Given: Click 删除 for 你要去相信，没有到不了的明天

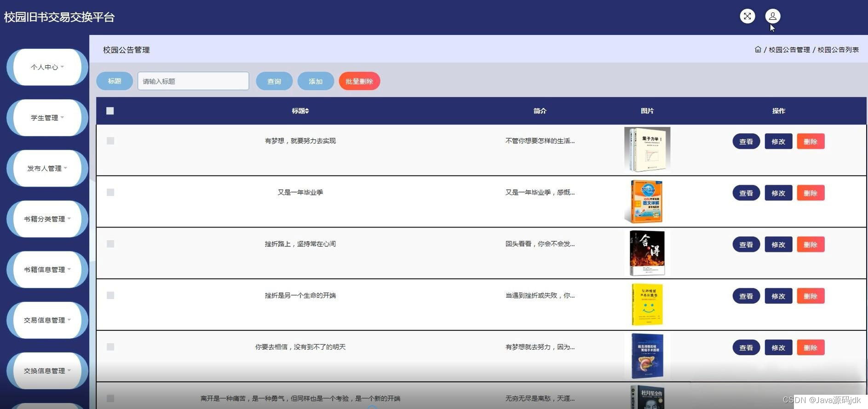Looking at the screenshot, I should coord(811,347).
